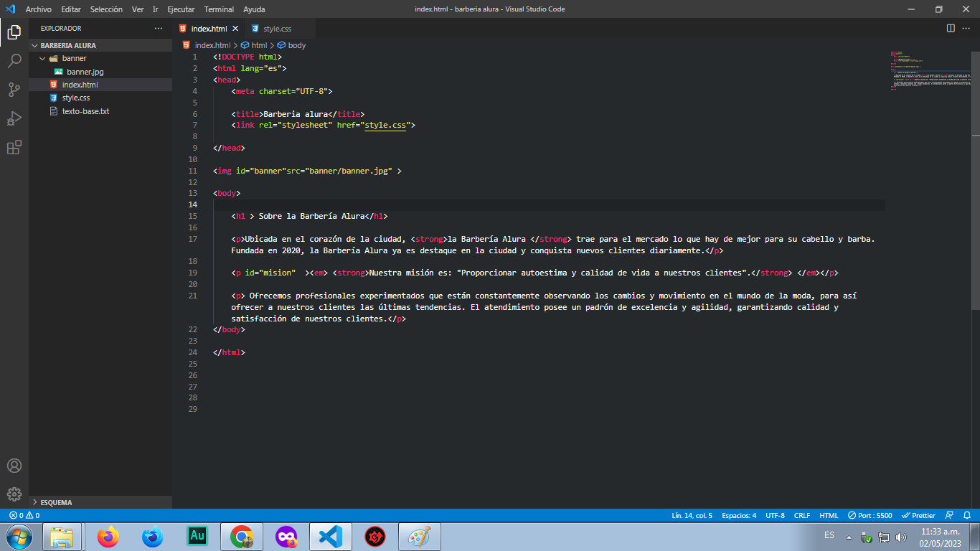Open banner.jpg in the explorer

click(x=100, y=72)
